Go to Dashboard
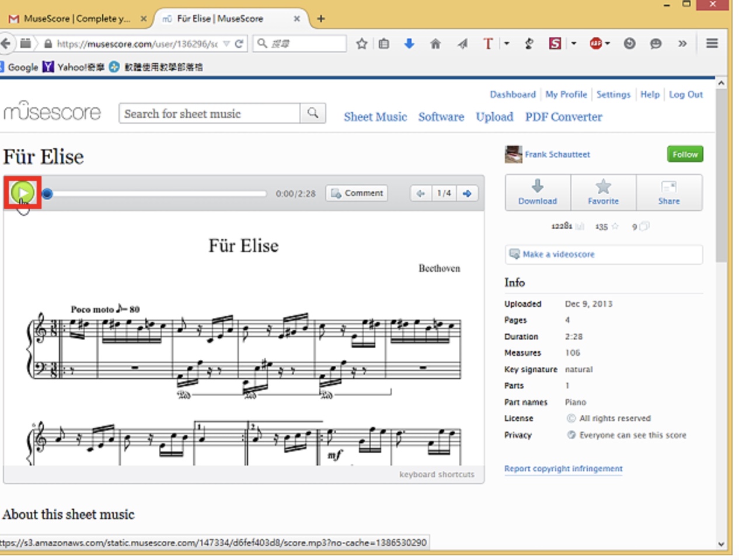This screenshot has width=739, height=560. pos(513,94)
